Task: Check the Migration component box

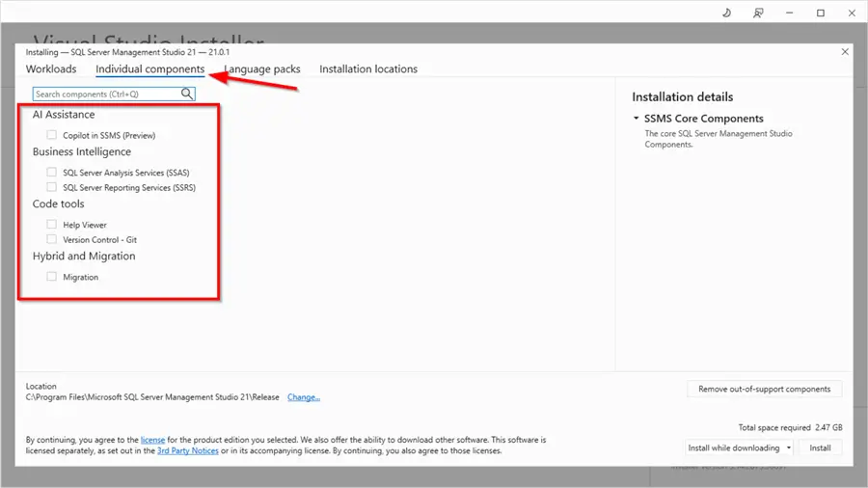Action: pyautogui.click(x=51, y=276)
